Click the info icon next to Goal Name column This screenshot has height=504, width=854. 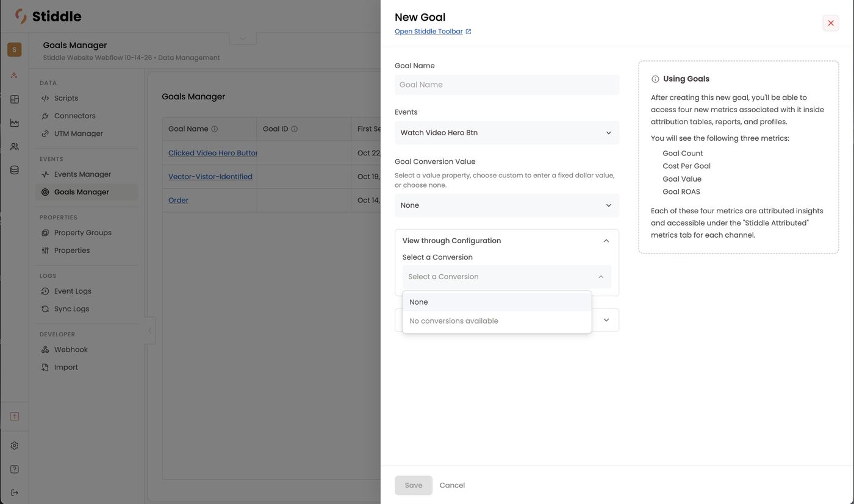(215, 129)
